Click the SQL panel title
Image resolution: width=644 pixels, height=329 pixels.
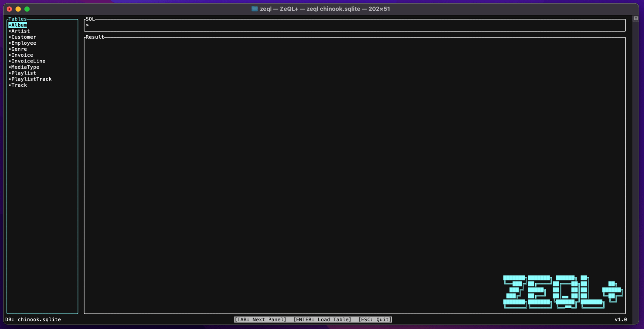pyautogui.click(x=90, y=19)
